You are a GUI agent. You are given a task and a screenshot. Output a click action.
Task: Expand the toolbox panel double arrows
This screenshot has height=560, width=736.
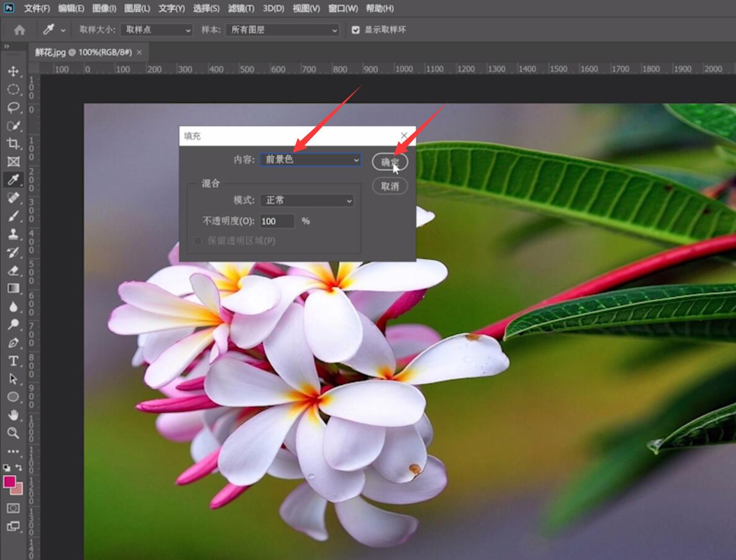pyautogui.click(x=7, y=46)
